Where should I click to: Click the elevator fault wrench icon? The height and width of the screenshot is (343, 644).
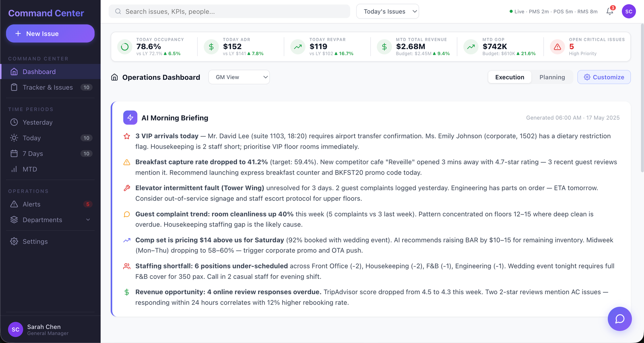pos(127,188)
